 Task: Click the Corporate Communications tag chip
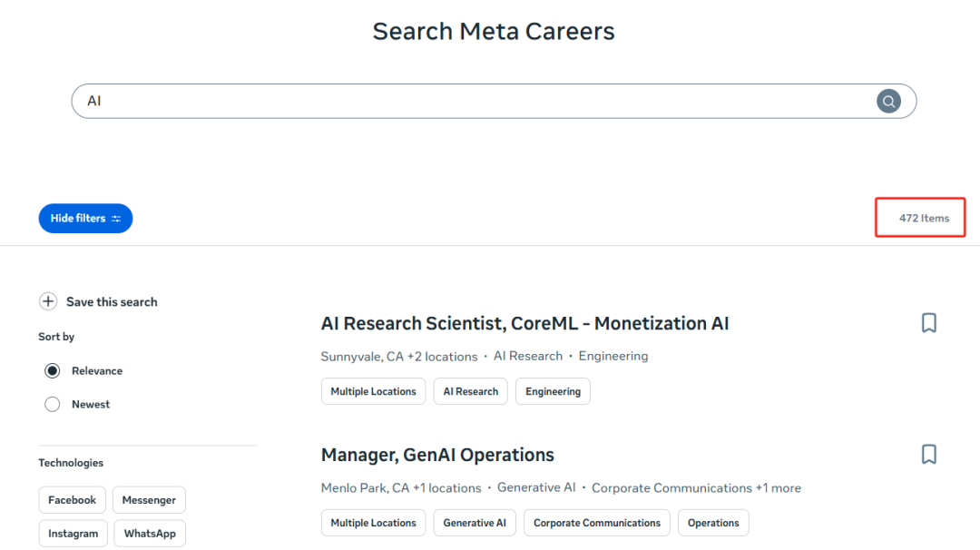(x=597, y=523)
